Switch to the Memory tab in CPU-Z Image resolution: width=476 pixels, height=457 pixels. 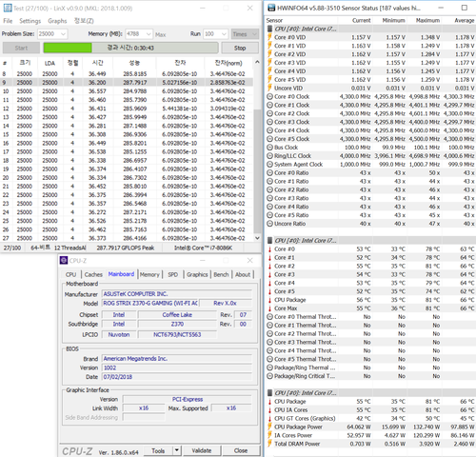tap(149, 274)
